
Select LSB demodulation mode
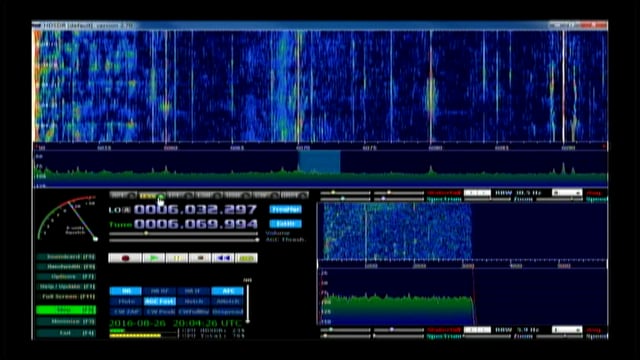click(x=209, y=196)
